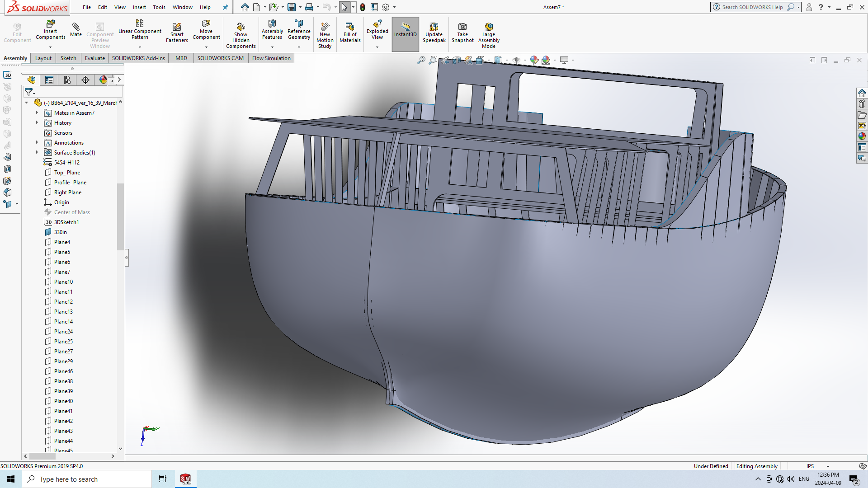Select the 5454-H112 material item
The height and width of the screenshot is (488, 868).
66,163
